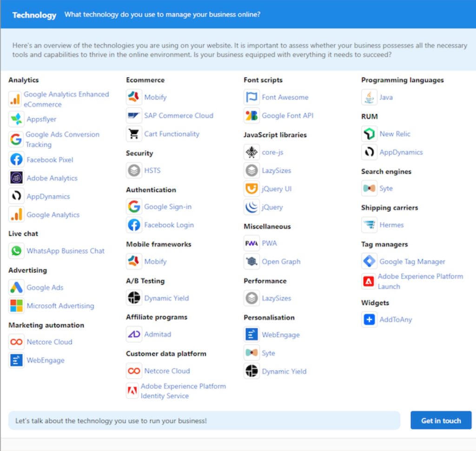
Task: Click the Admitad icon
Action: 134,334
